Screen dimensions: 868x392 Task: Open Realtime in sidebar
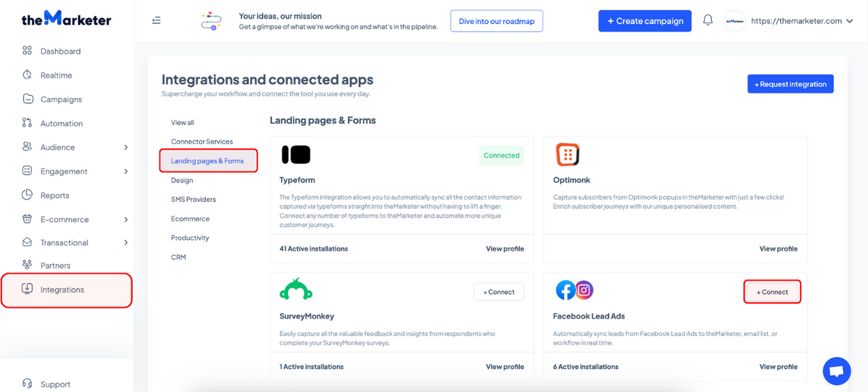click(56, 76)
